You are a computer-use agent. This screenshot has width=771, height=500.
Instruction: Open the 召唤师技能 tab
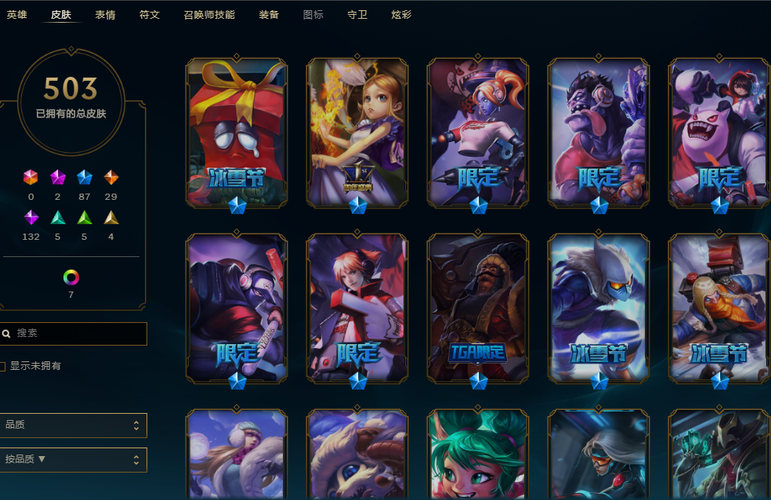point(209,15)
